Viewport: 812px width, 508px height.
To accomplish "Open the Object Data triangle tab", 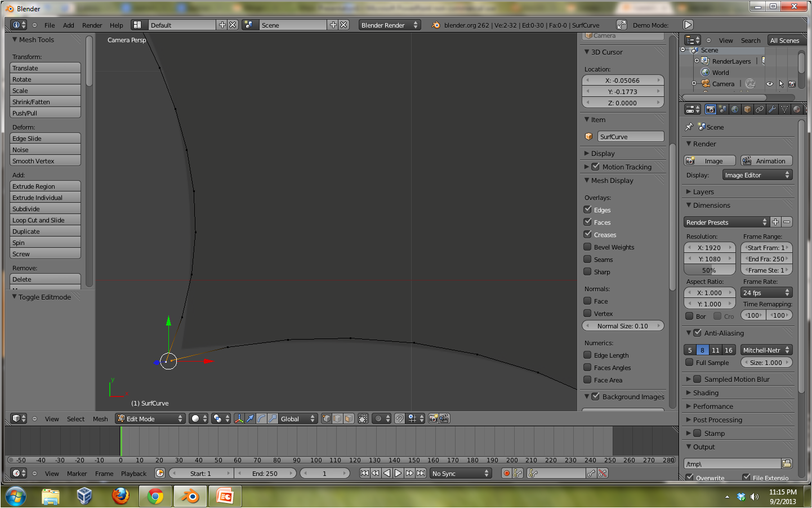I will (784, 109).
